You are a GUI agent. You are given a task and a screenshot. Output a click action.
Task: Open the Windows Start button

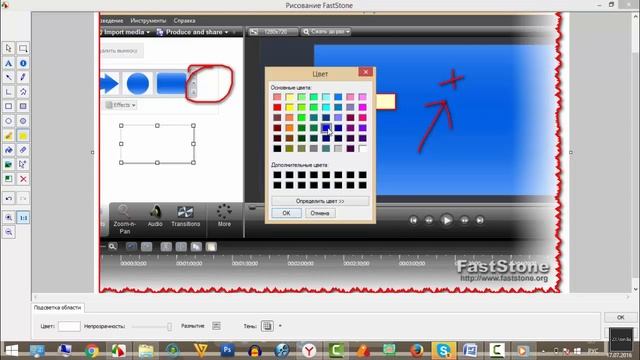11,351
